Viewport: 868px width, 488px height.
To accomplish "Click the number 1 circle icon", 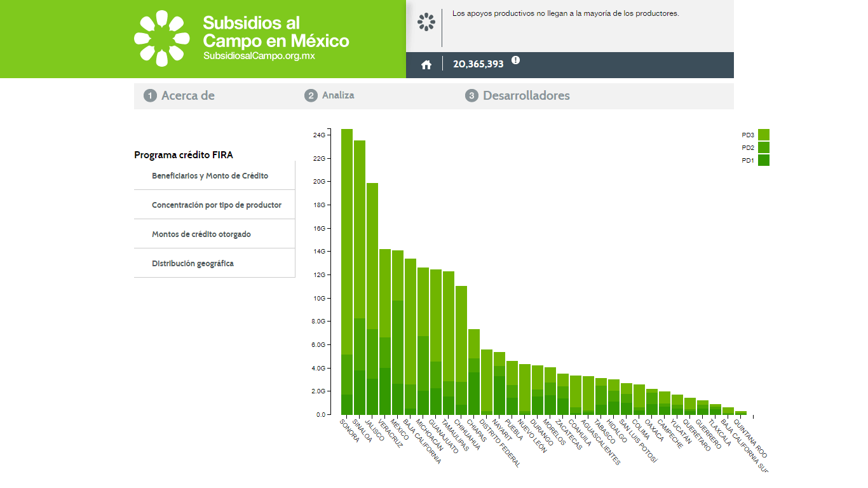I will [150, 96].
